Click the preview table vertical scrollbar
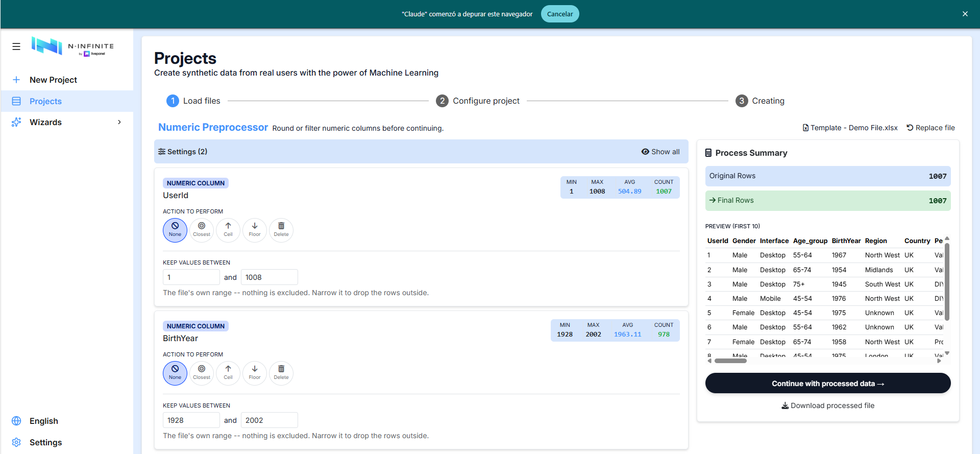The height and width of the screenshot is (454, 980). coord(947,282)
